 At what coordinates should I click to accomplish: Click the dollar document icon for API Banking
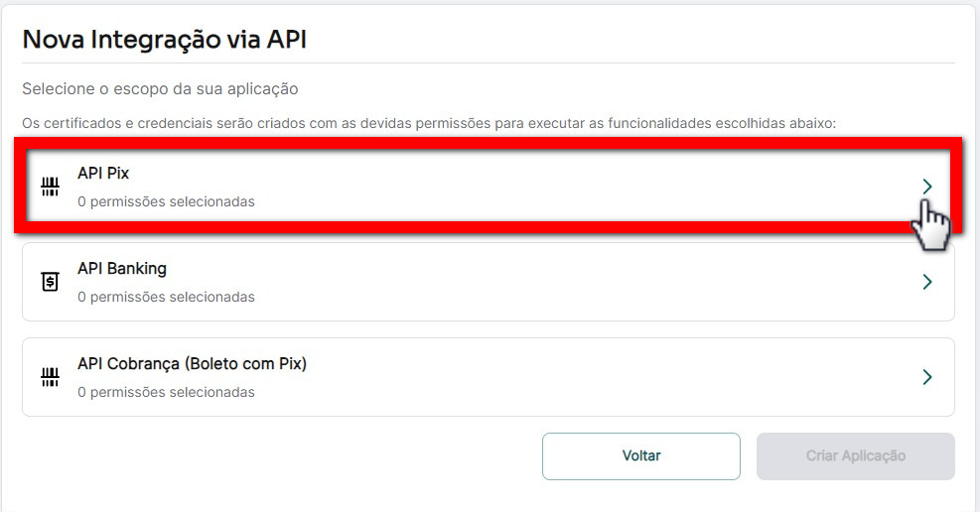tap(49, 282)
